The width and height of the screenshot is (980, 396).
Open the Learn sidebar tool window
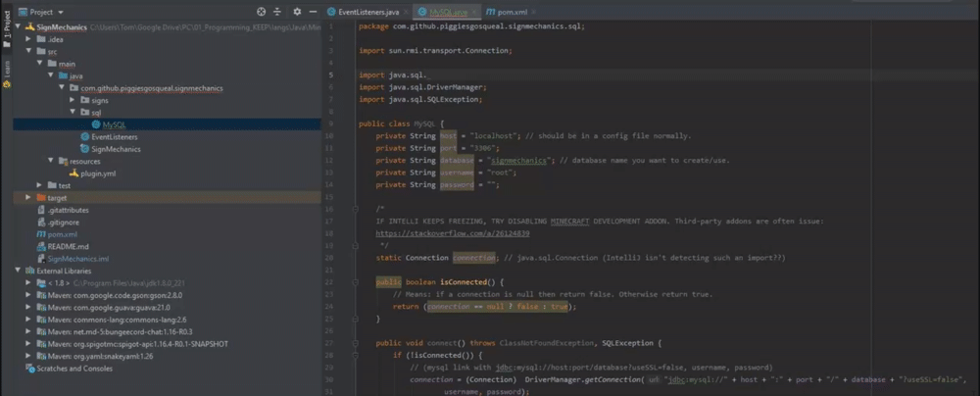(6, 69)
